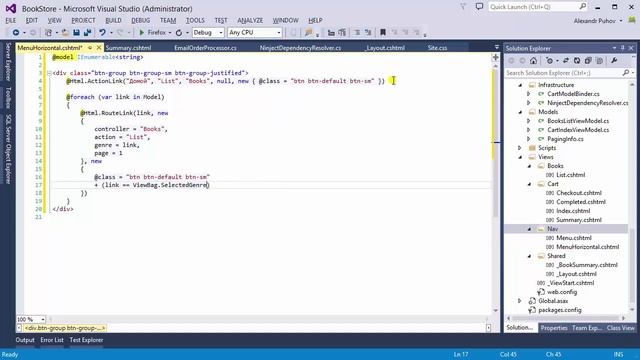The image size is (640, 360).
Task: Click the Quick Launch search magnifier icon
Action: click(x=582, y=7)
